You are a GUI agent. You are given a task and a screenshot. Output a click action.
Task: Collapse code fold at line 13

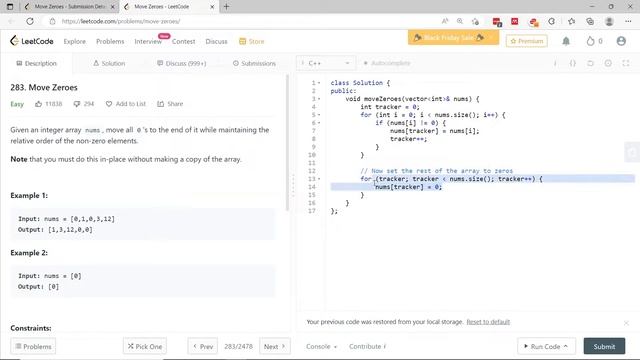319,179
